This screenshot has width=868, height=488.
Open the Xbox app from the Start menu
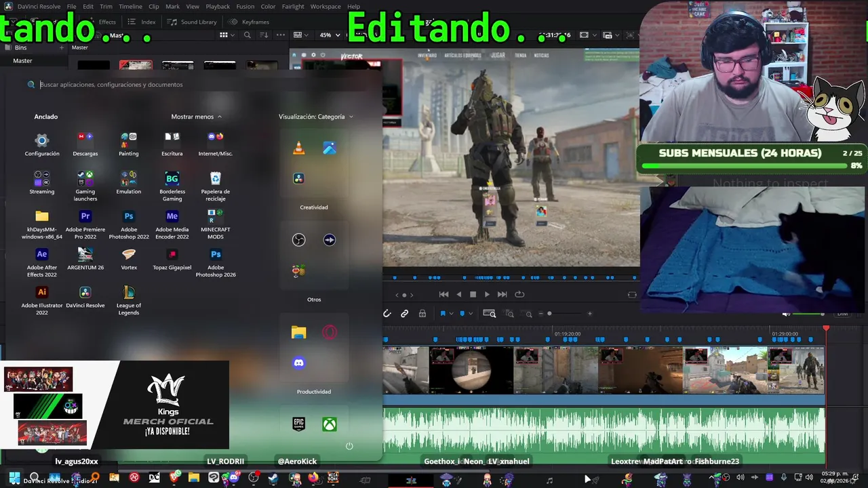(x=330, y=424)
